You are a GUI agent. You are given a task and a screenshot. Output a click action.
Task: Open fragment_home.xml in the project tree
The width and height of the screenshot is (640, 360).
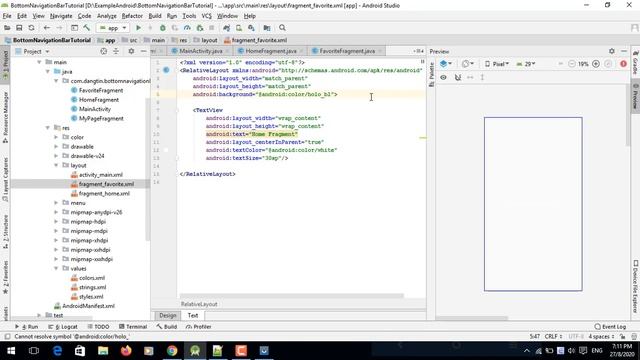[x=104, y=193]
